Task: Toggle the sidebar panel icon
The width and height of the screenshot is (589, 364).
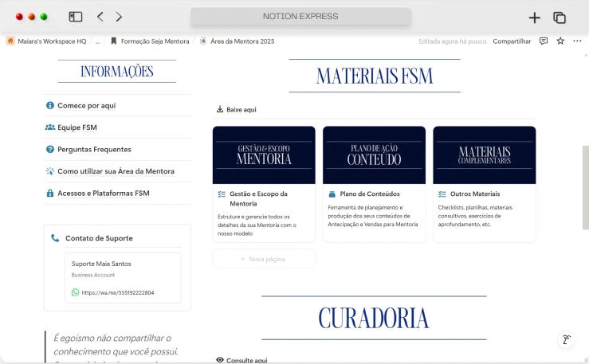Action: (x=76, y=17)
